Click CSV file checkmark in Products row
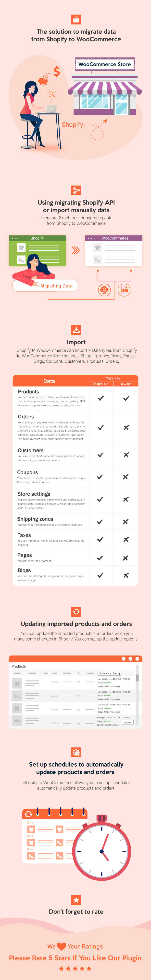Viewport: 151px width, 980px height. (126, 398)
